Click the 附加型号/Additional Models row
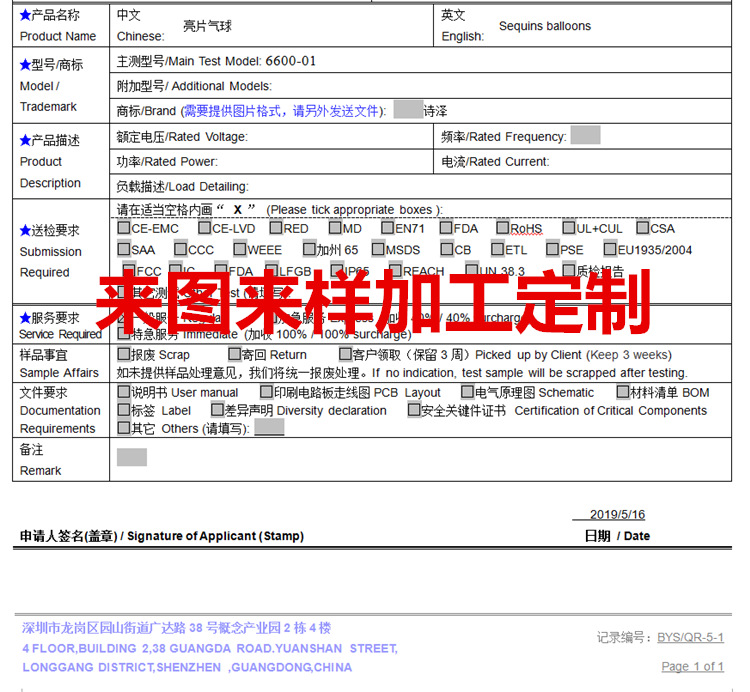The height and width of the screenshot is (692, 750). tap(420, 86)
